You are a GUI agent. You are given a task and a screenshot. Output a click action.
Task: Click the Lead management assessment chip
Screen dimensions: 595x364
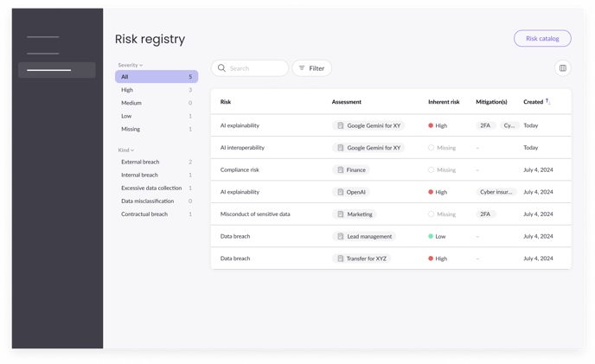(364, 236)
